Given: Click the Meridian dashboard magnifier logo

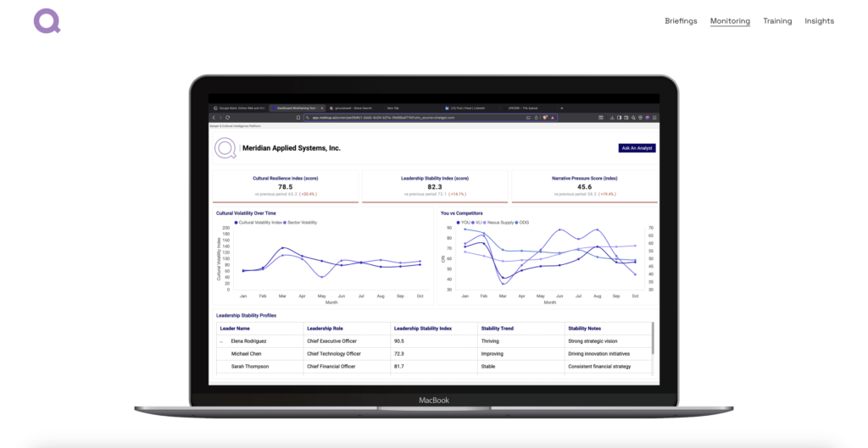Looking at the screenshot, I should click(x=225, y=148).
